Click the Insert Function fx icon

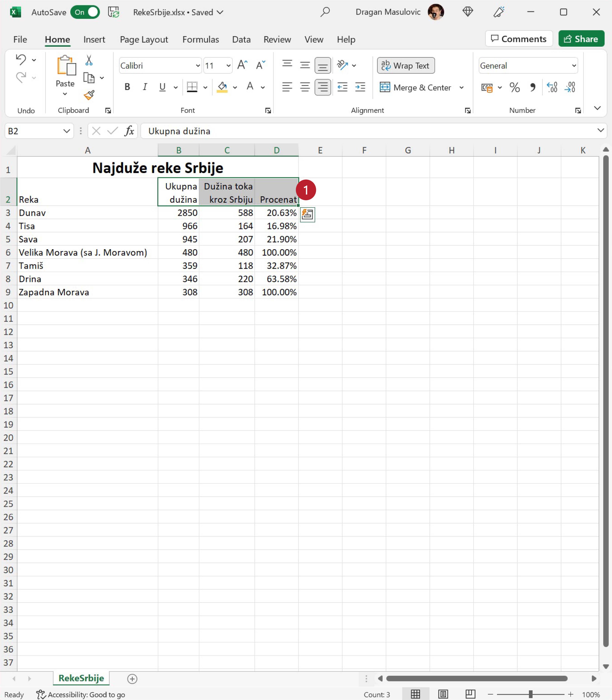click(129, 131)
